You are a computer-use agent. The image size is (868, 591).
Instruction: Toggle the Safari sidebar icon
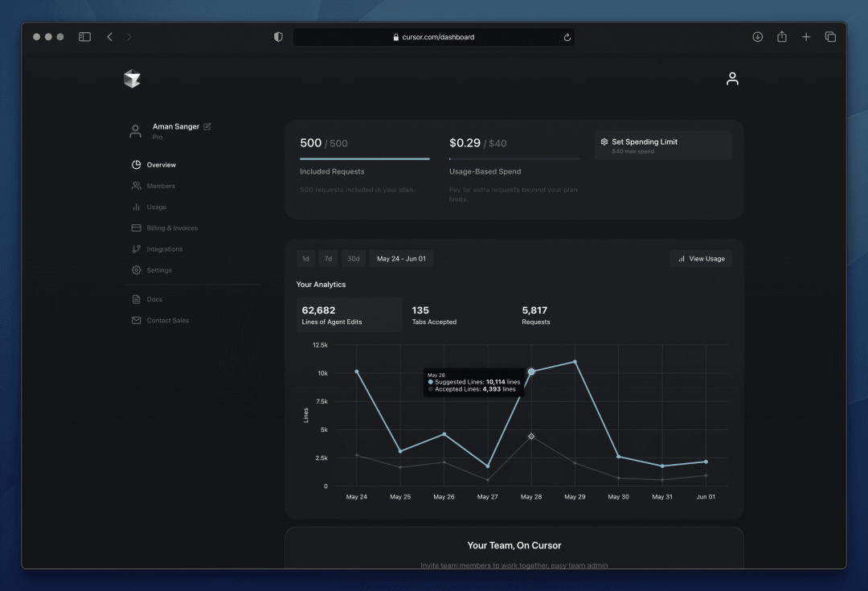pos(84,36)
